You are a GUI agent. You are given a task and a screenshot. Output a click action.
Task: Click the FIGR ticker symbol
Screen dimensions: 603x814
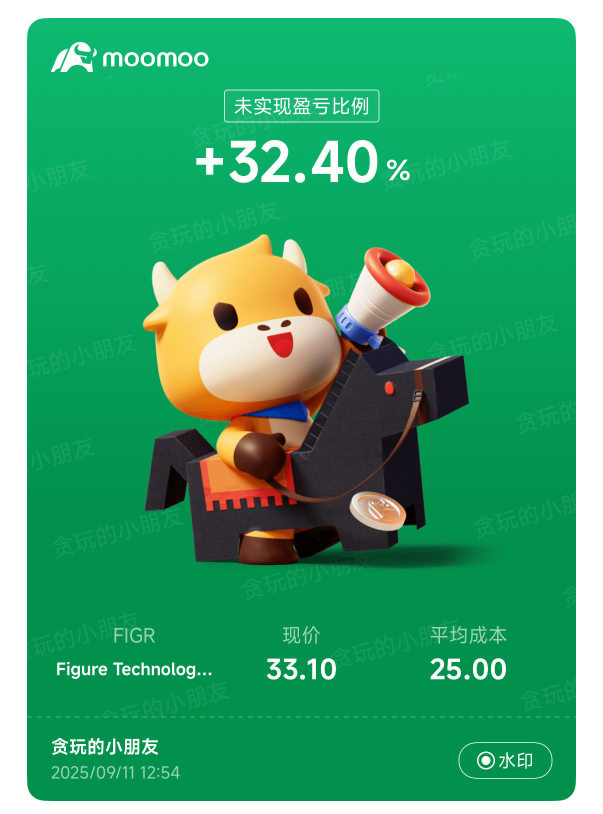134,636
